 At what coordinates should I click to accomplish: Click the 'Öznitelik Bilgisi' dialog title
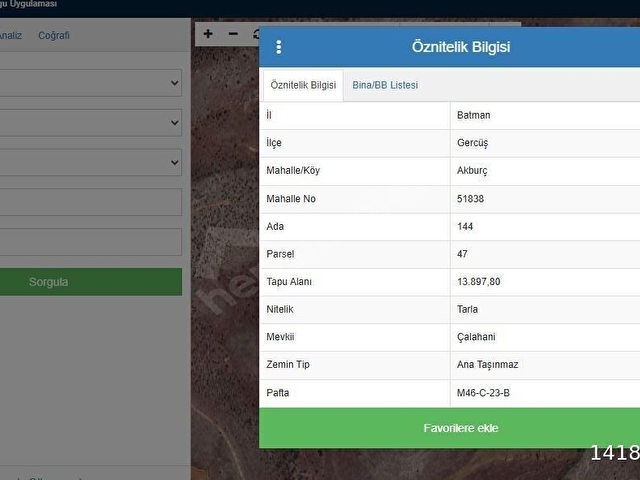click(x=461, y=47)
